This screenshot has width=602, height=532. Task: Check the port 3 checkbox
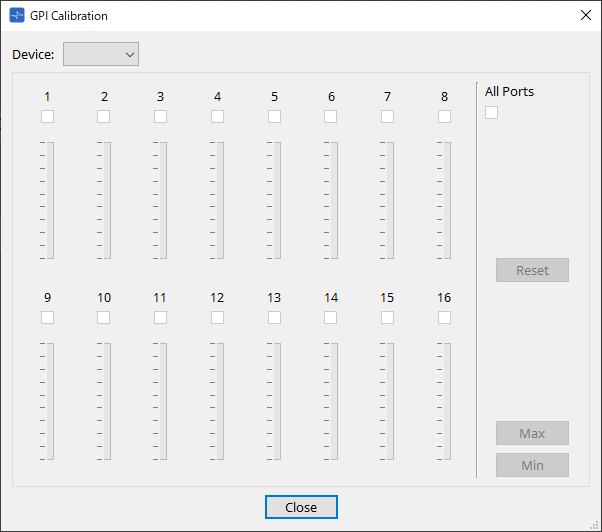[160, 116]
